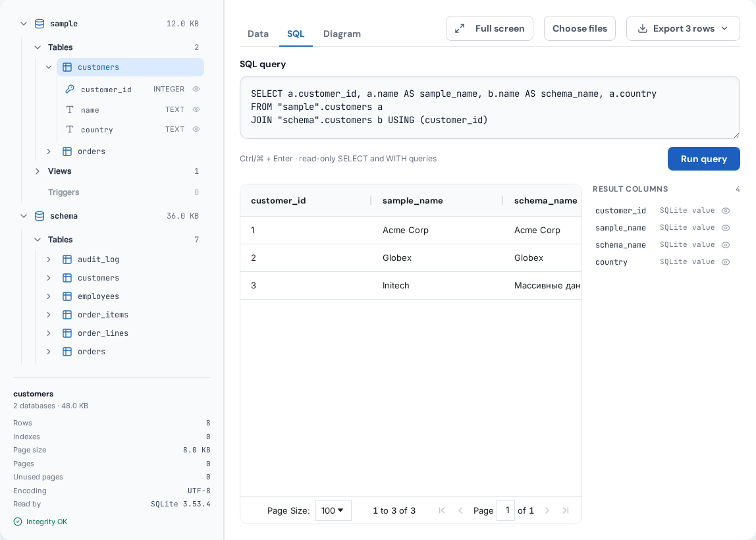Image resolution: width=756 pixels, height=540 pixels.
Task: Click the '1 to 3 of 3' text
Action: 394,510
